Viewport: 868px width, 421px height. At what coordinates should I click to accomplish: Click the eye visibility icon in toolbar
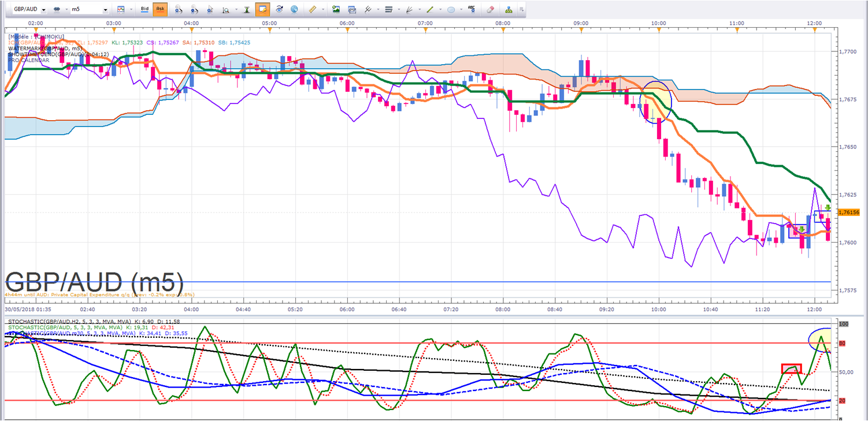(280, 10)
